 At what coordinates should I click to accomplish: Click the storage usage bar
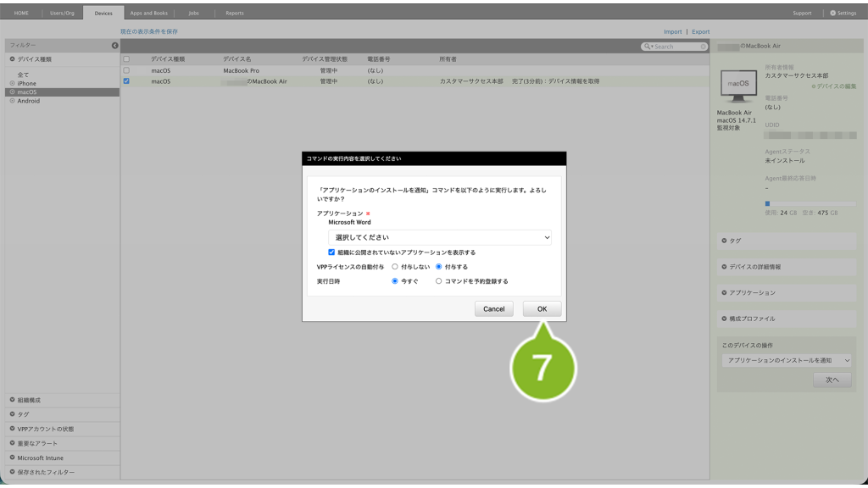pos(810,203)
